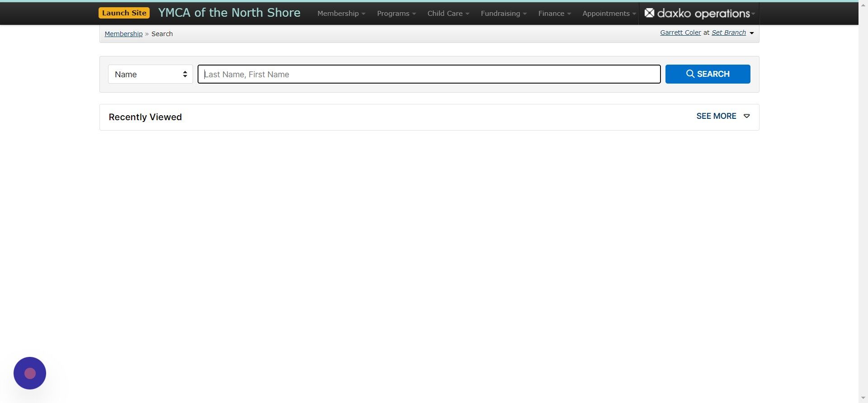Click the page scrollbar down arrow
Screen dimensions: 868x403
pyautogui.click(x=863, y=398)
